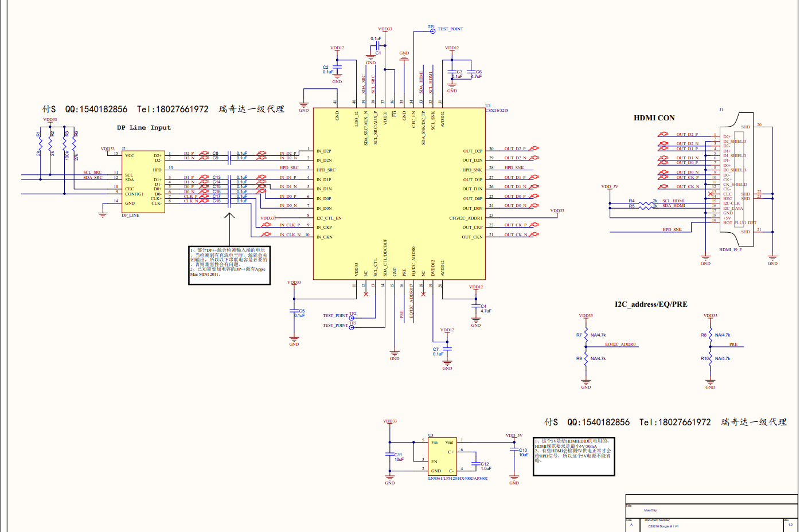
Task: Click the yellow note about HDMI EDID 5V supply
Action: (573, 456)
